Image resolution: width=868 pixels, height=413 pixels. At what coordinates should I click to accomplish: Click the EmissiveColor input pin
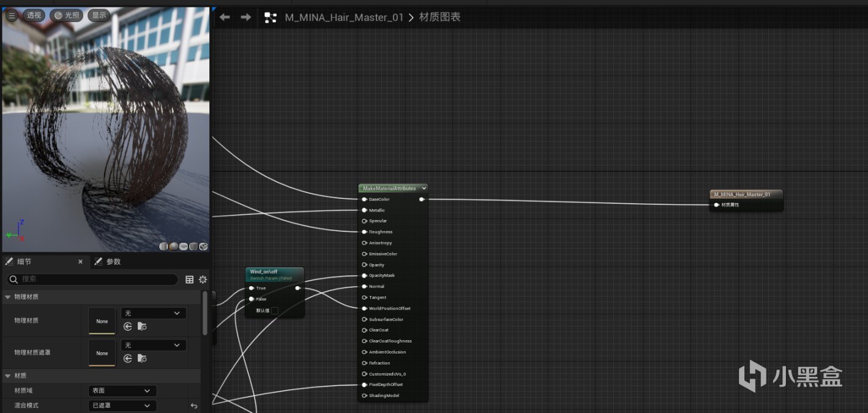[x=364, y=254]
